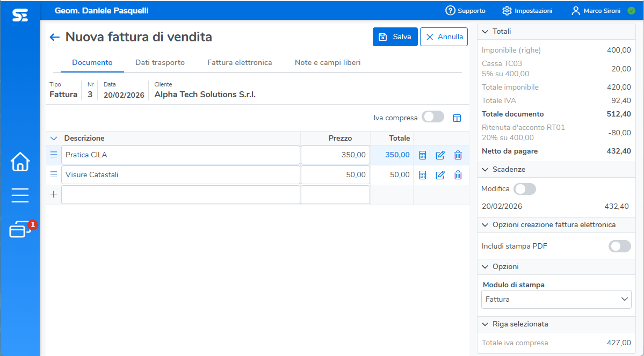Open the hamburger menu in sidebar
644x356 pixels.
click(x=20, y=195)
